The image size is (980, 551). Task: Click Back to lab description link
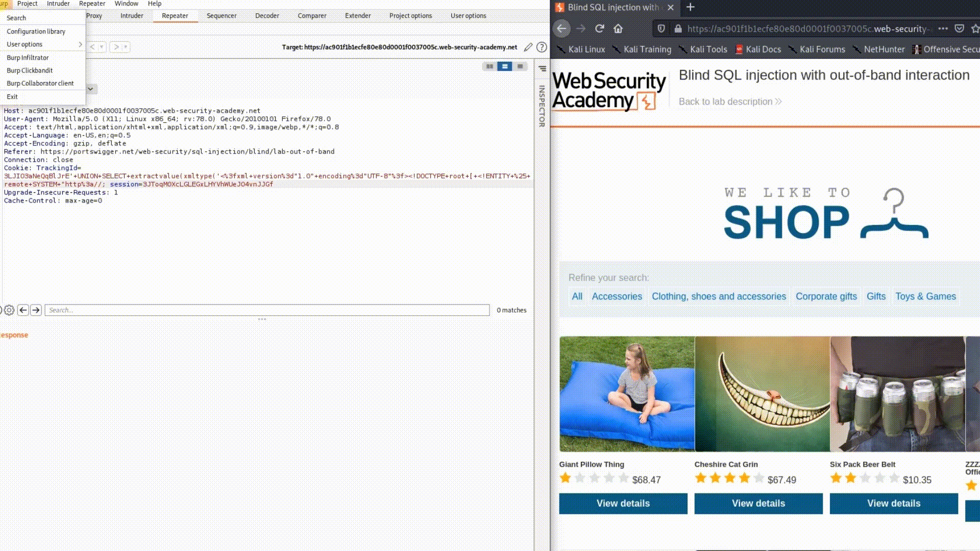pyautogui.click(x=730, y=102)
